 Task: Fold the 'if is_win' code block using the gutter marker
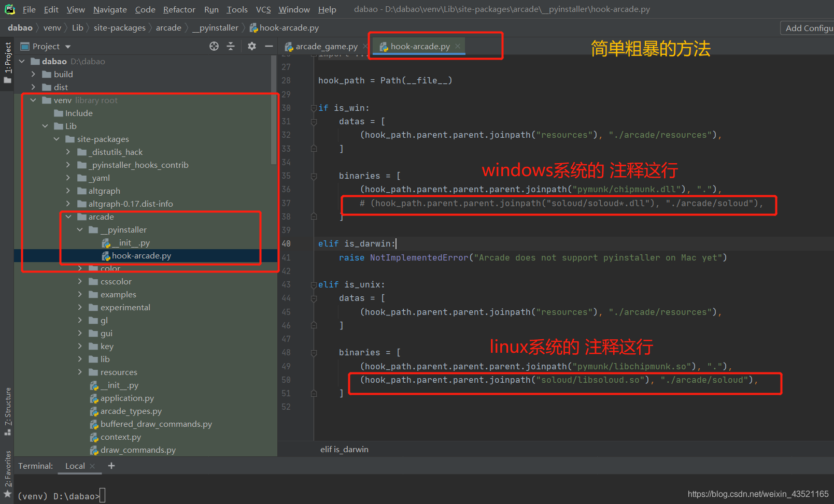pos(314,108)
